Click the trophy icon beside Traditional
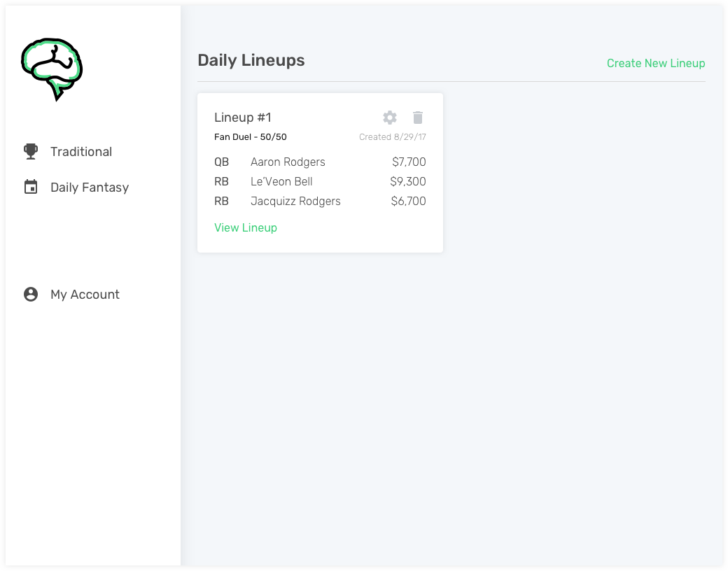728x571 pixels. point(31,151)
